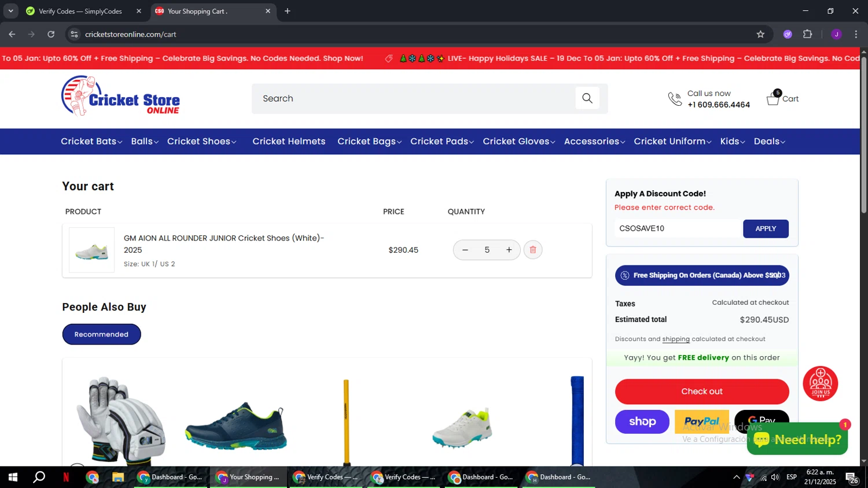Viewport: 868px width, 488px height.
Task: Focus the Search input box
Action: pos(413,98)
